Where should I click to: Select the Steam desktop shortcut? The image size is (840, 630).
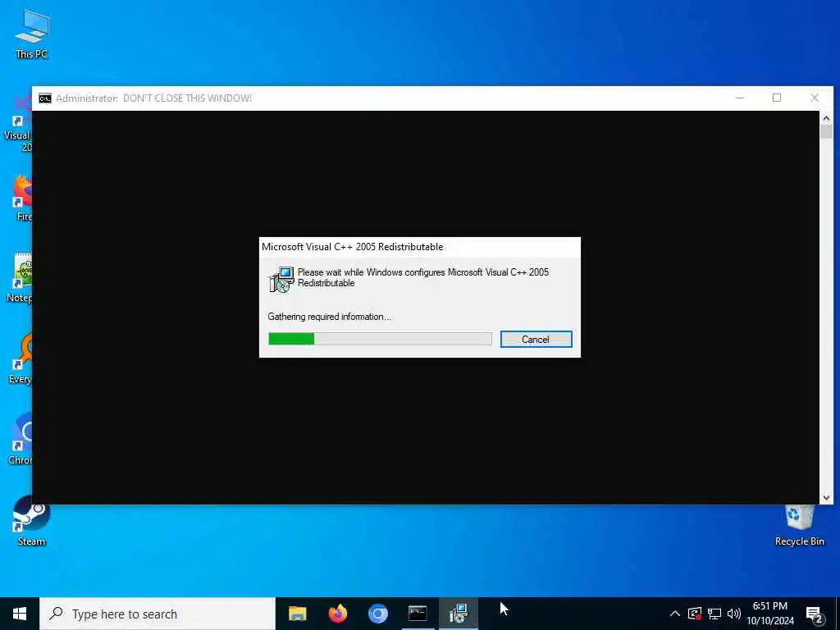[x=32, y=520]
